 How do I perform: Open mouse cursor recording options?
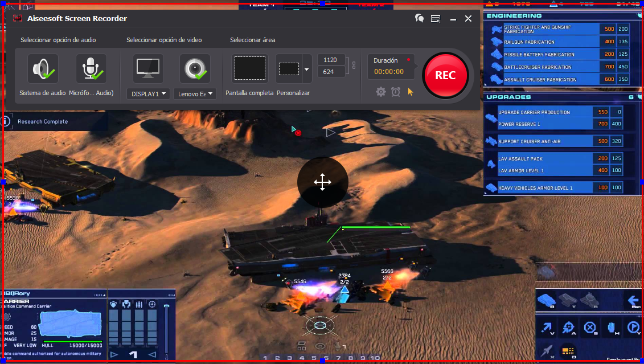click(411, 92)
